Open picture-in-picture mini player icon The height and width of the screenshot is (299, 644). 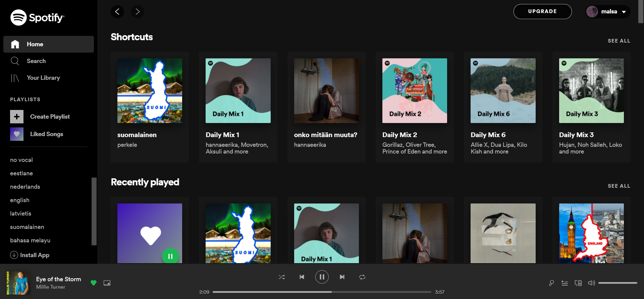(107, 283)
